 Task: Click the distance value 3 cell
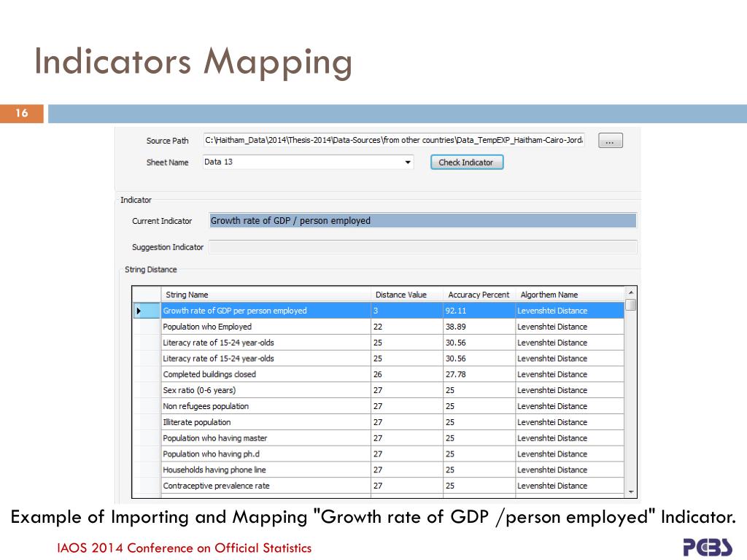pyautogui.click(x=407, y=311)
